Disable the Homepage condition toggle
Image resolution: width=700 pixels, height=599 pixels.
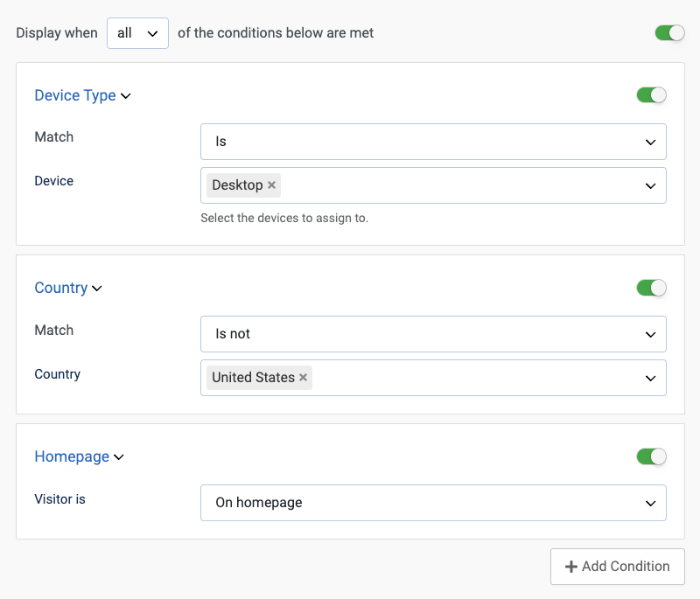coord(651,456)
